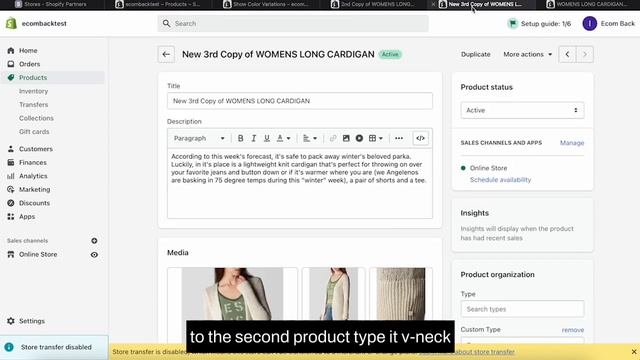Open Collections under Products
This screenshot has width=640, height=360.
tap(36, 118)
